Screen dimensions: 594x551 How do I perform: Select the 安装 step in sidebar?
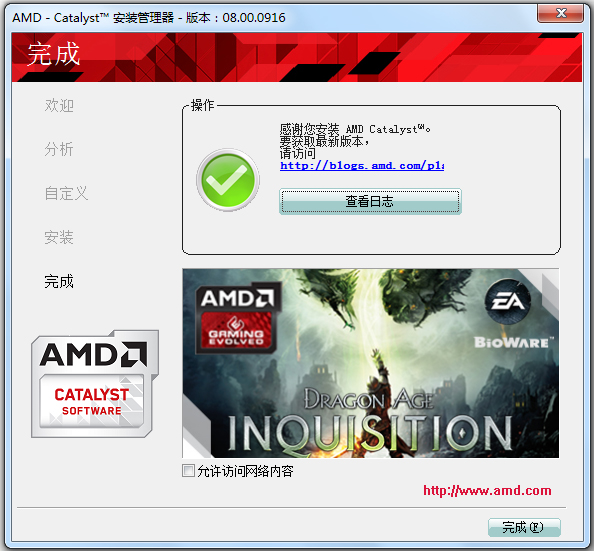[x=59, y=237]
